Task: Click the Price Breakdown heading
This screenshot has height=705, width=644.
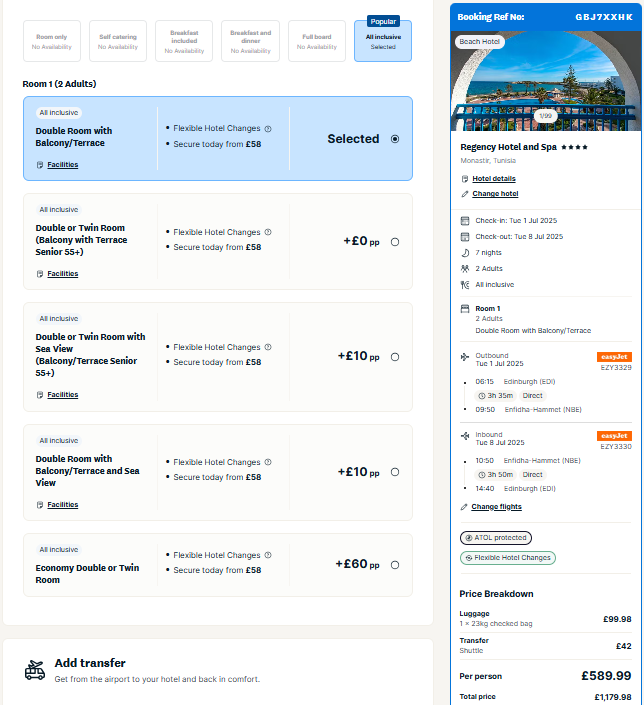Action: pyautogui.click(x=496, y=594)
